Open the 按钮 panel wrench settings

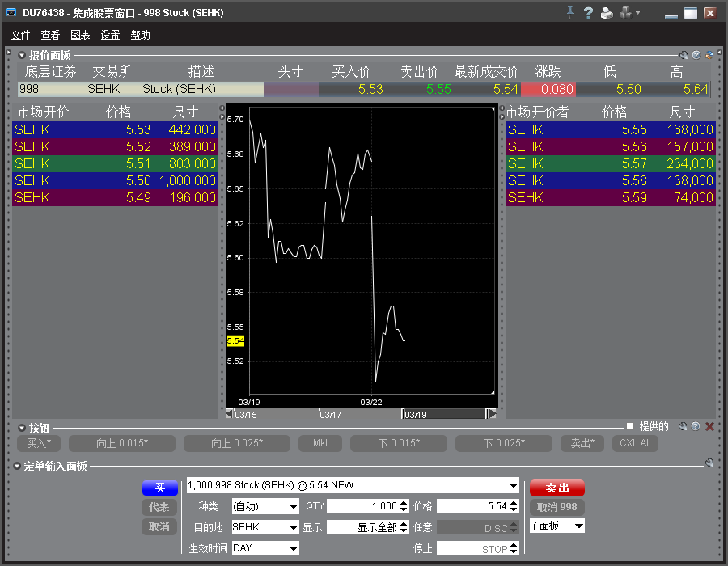[x=684, y=426]
